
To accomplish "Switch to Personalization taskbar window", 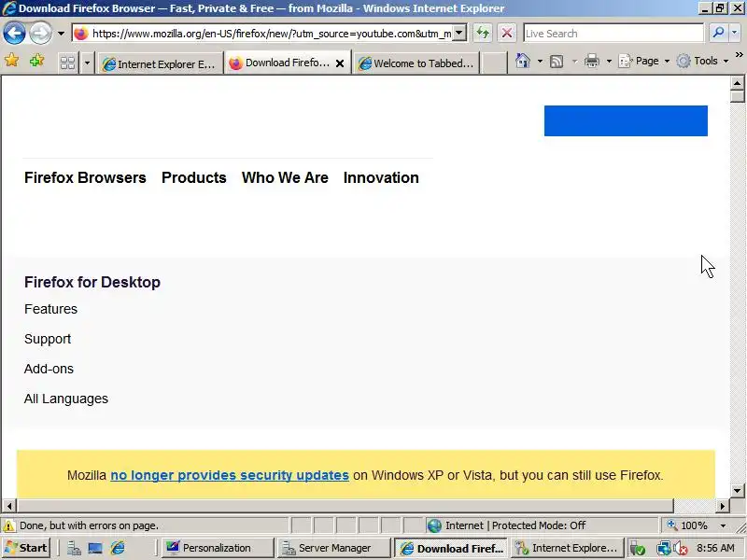I will point(218,548).
